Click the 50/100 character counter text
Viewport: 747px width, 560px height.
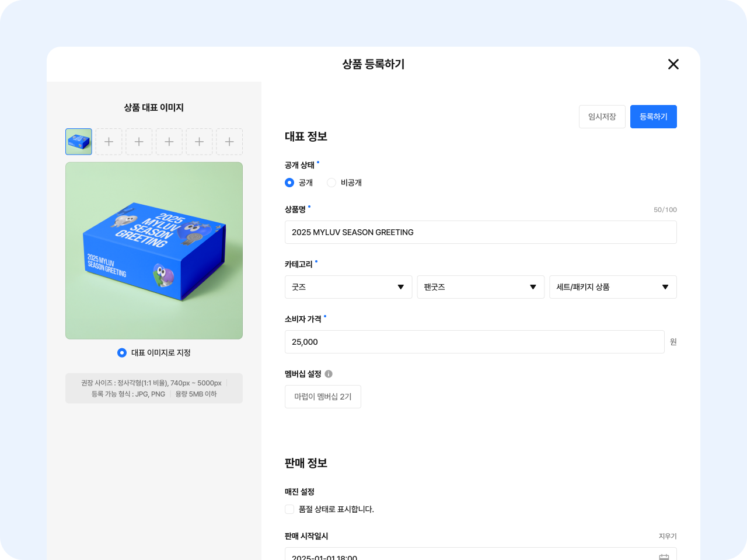click(665, 210)
